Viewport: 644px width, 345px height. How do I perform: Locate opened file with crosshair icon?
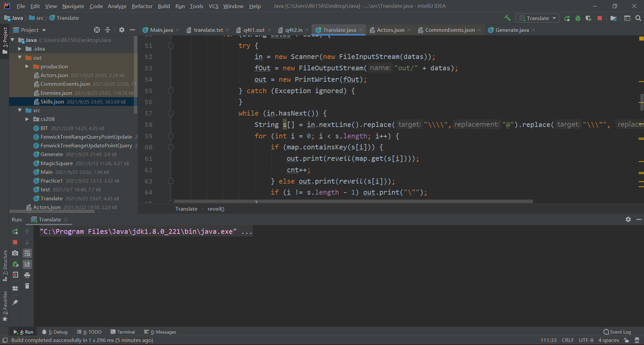(97, 30)
